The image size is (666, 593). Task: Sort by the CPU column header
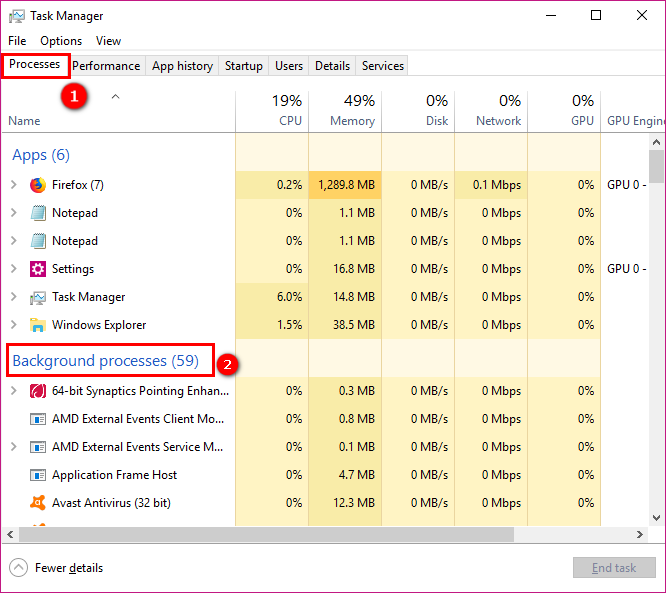click(272, 111)
